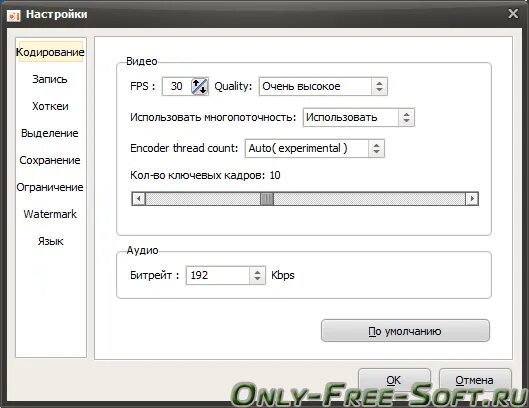This screenshot has width=529, height=408.
Task: Close the Настройки dialog window
Action: [x=513, y=14]
